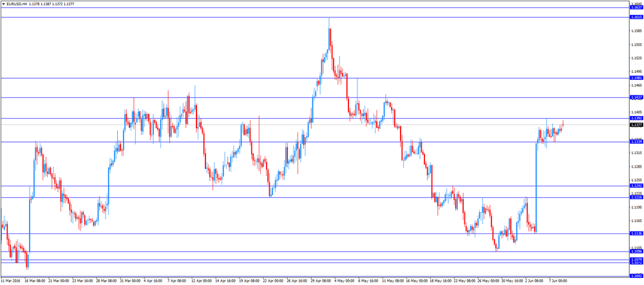
Task: Click the 18 May 16:00 time label
Action: click(440, 282)
